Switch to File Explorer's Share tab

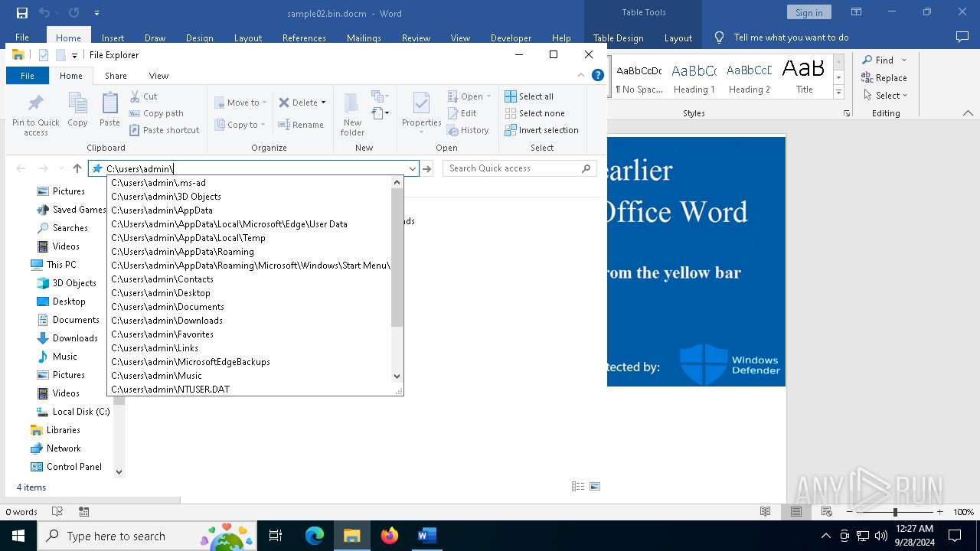[116, 76]
